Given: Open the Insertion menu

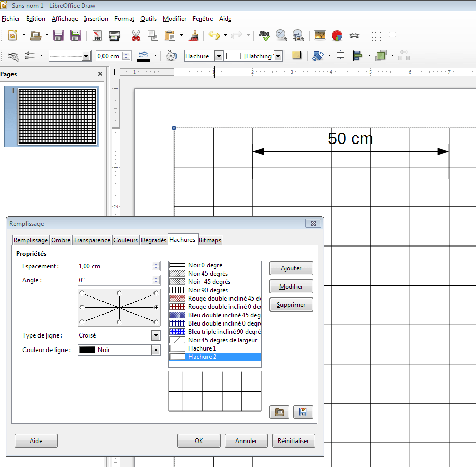Looking at the screenshot, I should pyautogui.click(x=96, y=19).
